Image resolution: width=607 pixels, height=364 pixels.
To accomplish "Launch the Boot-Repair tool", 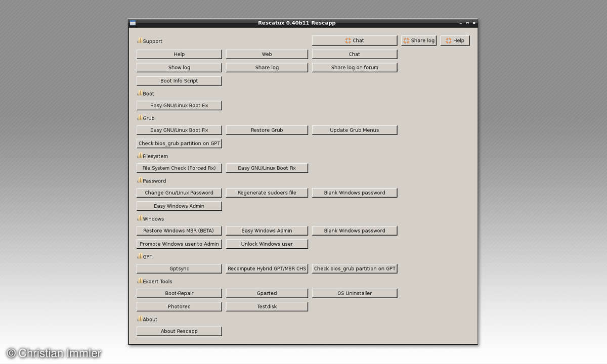I will coord(179,293).
